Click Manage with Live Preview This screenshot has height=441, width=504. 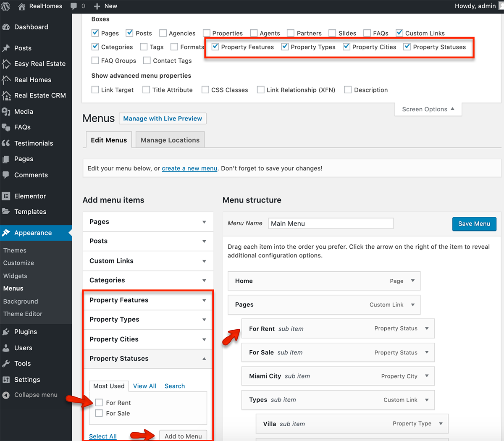163,118
